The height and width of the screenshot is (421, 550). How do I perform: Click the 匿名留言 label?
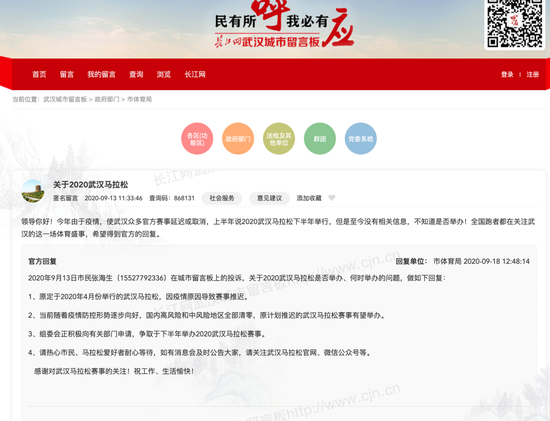point(65,198)
